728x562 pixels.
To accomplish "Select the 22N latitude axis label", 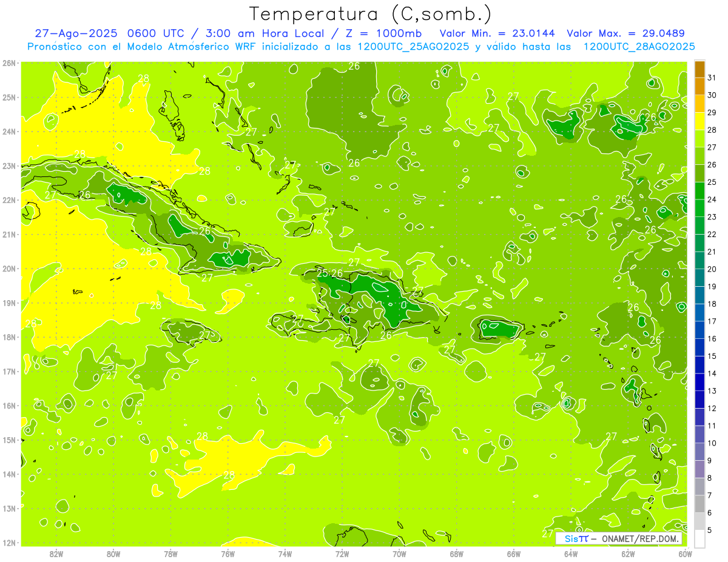I will pos(9,200).
